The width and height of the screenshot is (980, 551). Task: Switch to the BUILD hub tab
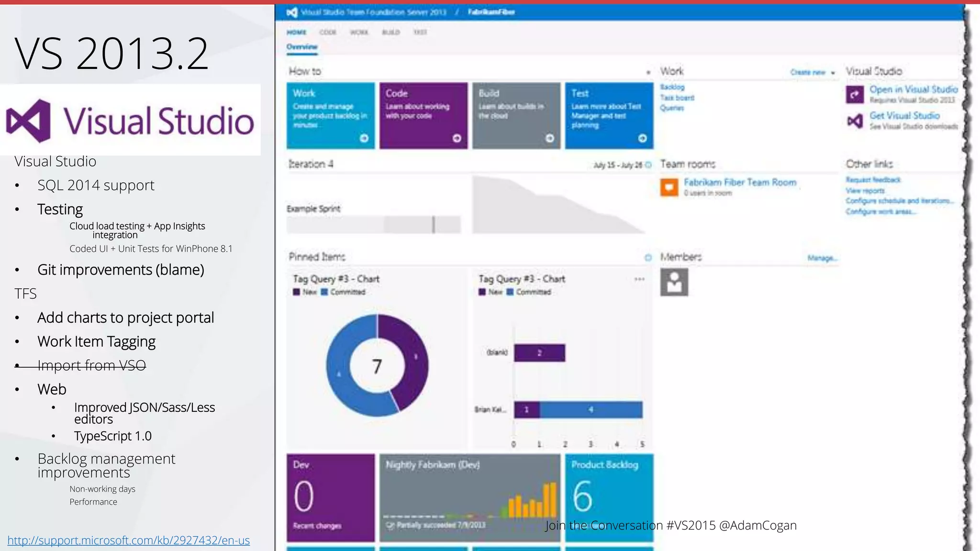[390, 33]
